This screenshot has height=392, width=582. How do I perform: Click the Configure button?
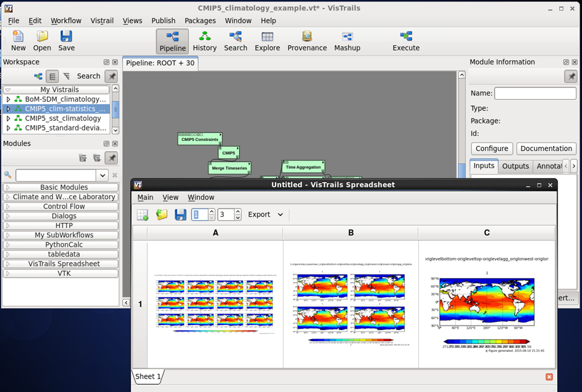click(x=491, y=148)
